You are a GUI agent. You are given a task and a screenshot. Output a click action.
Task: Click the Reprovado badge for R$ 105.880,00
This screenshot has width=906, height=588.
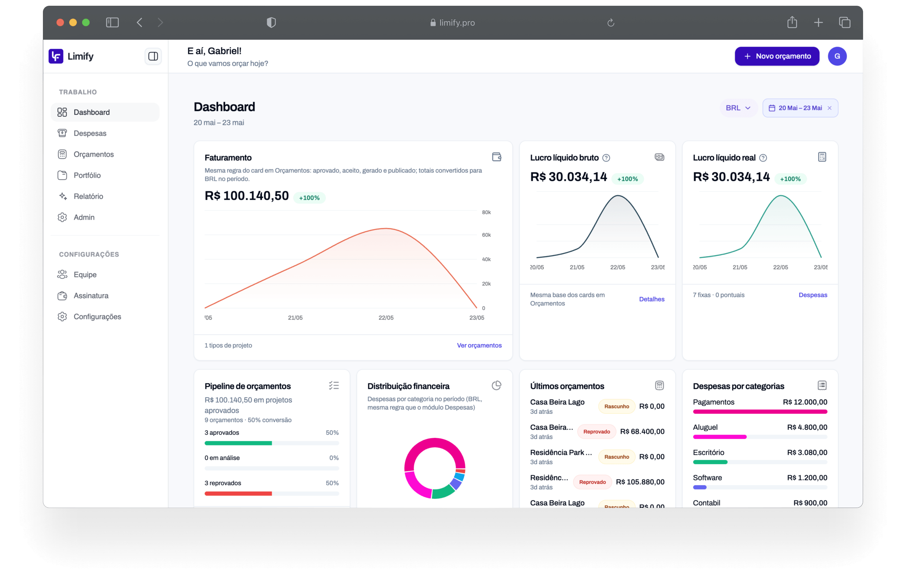(592, 482)
